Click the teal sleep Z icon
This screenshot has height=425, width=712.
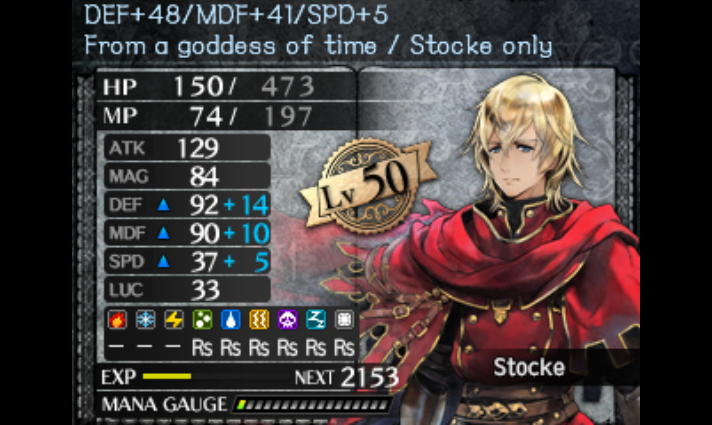pos(316,320)
